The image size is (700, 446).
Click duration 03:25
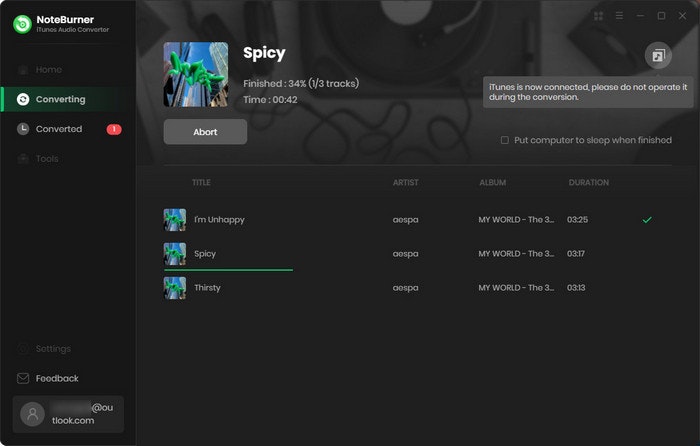pyautogui.click(x=577, y=220)
